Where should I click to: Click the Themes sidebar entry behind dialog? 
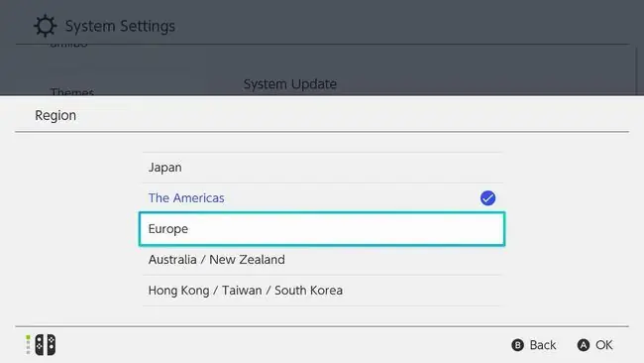click(72, 91)
